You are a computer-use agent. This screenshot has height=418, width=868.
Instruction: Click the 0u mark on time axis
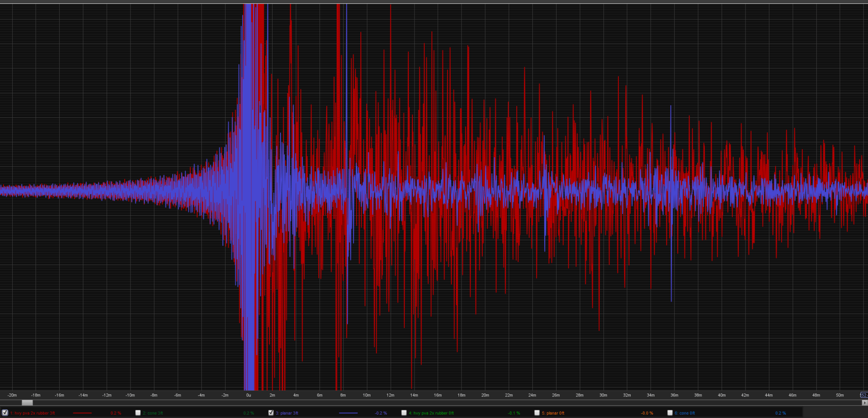[249, 395]
